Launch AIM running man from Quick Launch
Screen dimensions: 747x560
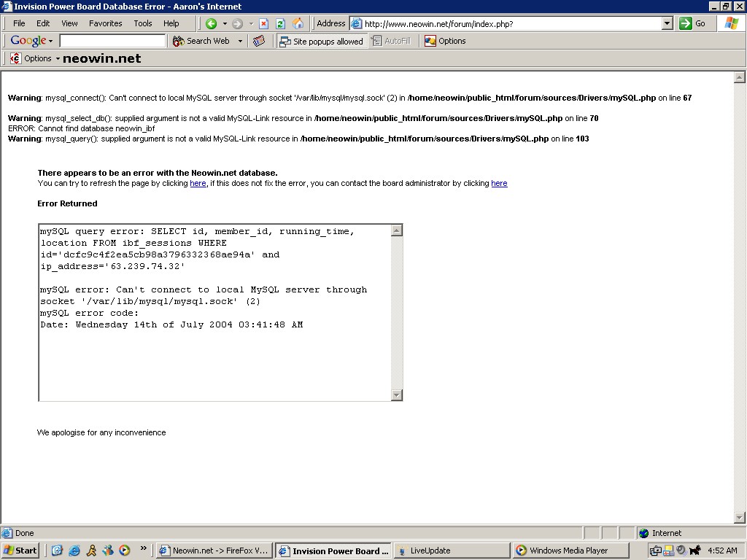(91, 551)
